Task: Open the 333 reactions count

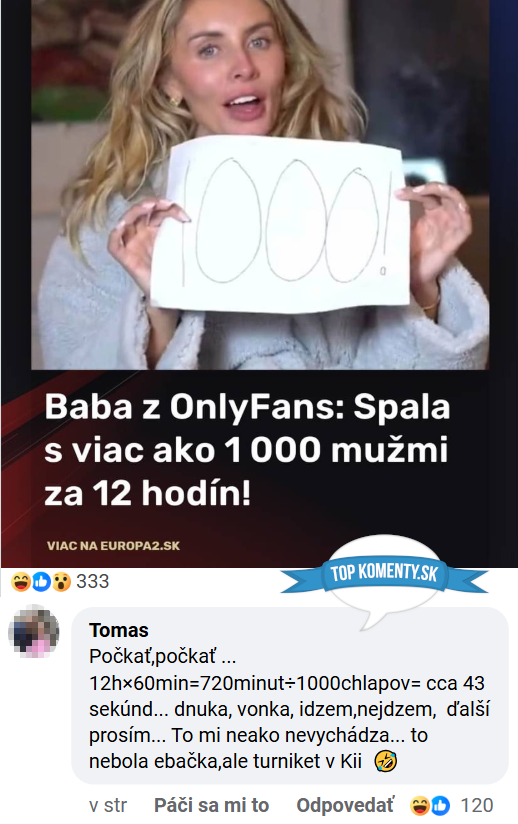Action: click(x=92, y=582)
